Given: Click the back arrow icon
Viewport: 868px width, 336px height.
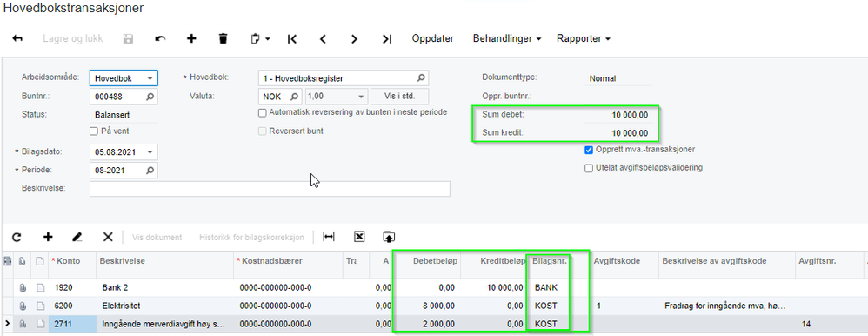Looking at the screenshot, I should (17, 39).
